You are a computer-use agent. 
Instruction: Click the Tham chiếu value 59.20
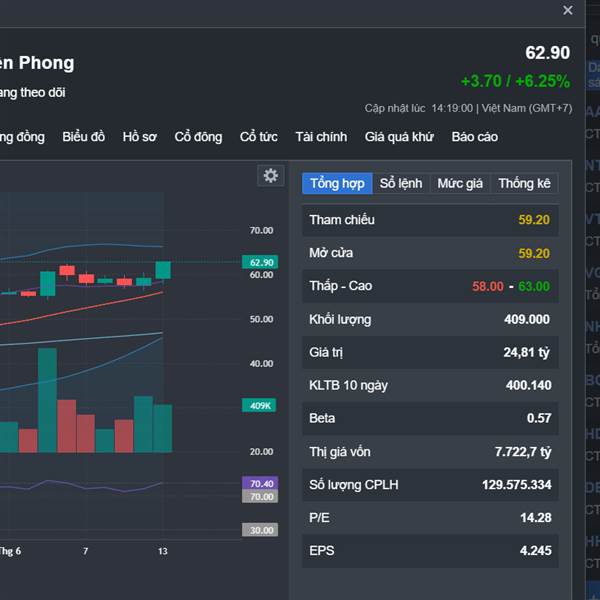534,220
